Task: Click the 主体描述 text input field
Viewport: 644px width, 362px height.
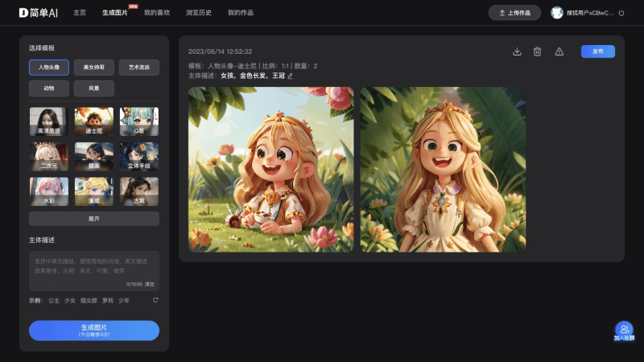Action: coord(94,268)
